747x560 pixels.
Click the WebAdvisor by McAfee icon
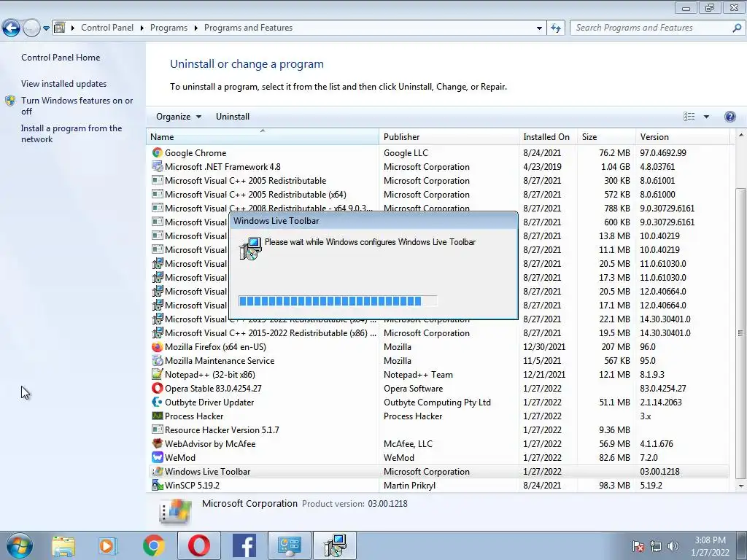point(158,443)
